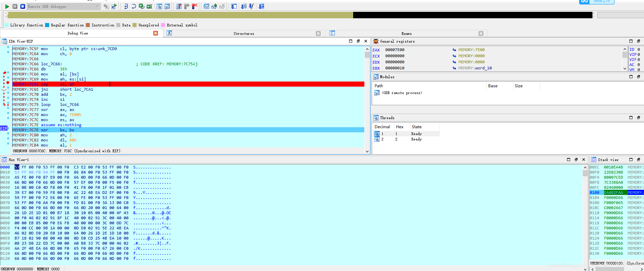Click the watch view glasses icon
The image size is (644, 271).
coord(206,6)
